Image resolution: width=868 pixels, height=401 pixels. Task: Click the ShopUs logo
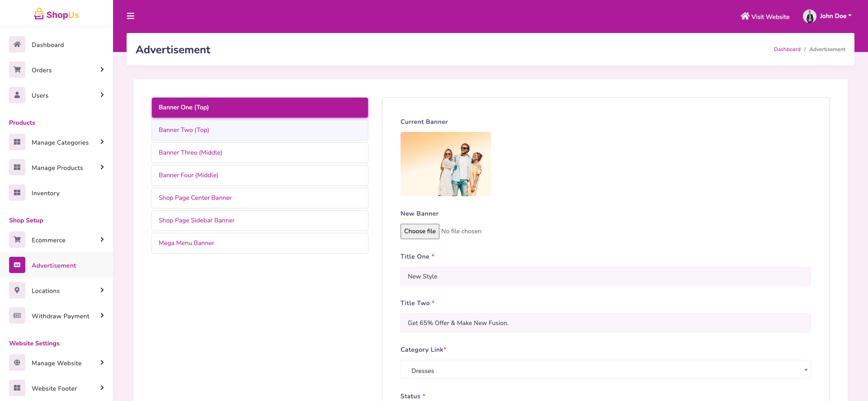click(57, 14)
